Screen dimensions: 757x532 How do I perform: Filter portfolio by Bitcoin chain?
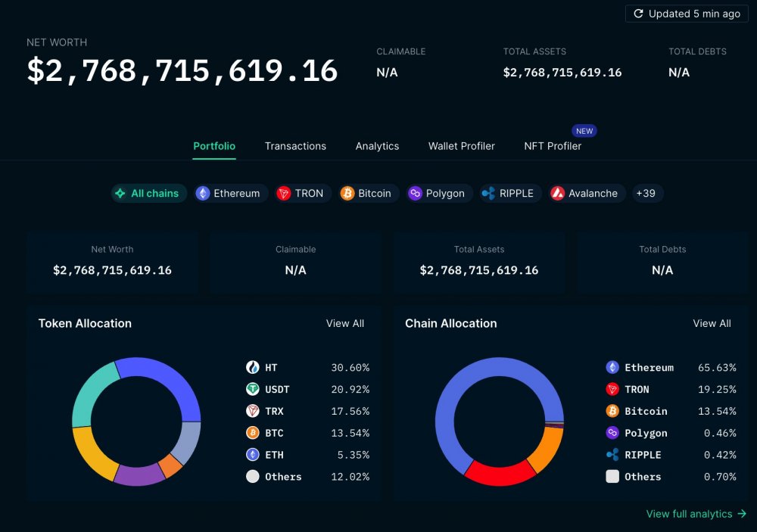click(x=369, y=193)
